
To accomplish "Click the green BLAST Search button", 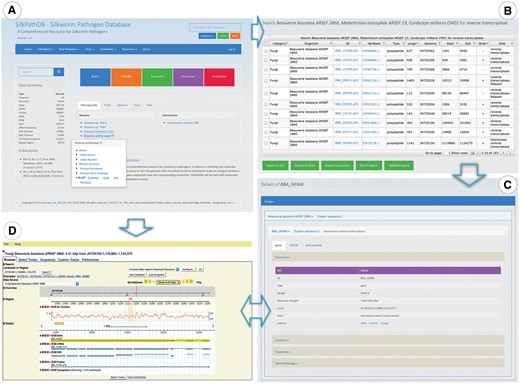I will tap(369, 166).
